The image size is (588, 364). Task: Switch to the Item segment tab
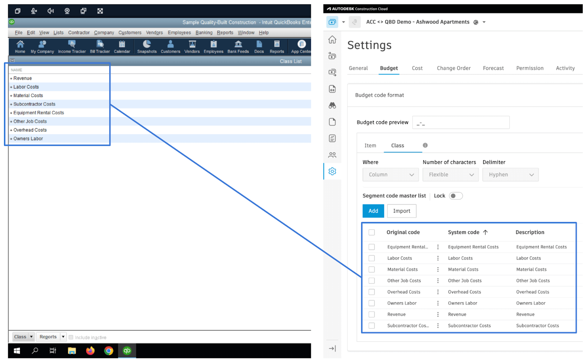pyautogui.click(x=370, y=146)
